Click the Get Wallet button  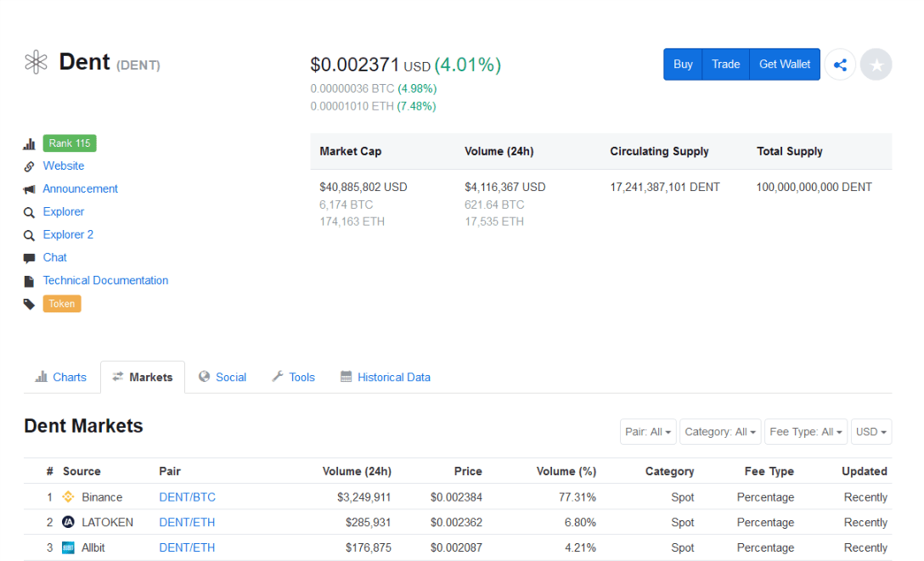click(785, 65)
